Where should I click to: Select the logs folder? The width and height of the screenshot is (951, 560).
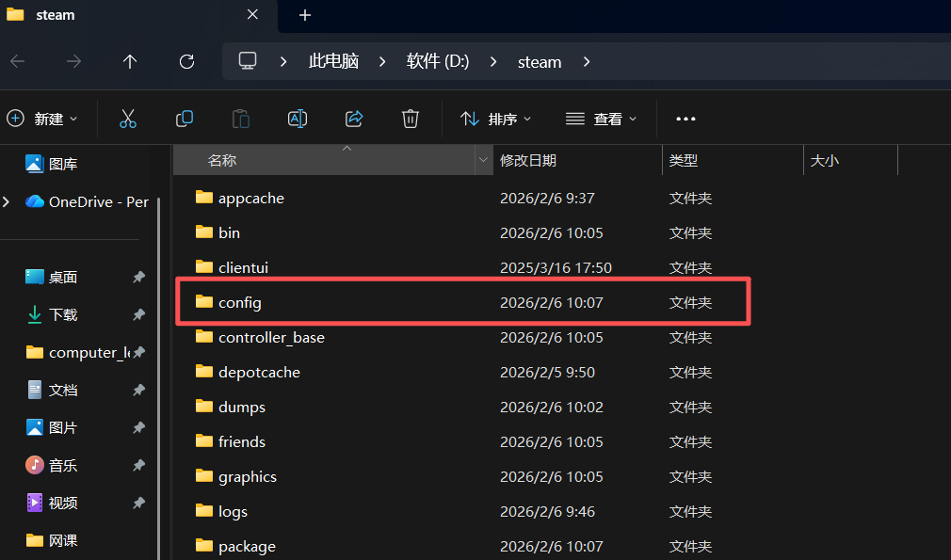(221, 511)
